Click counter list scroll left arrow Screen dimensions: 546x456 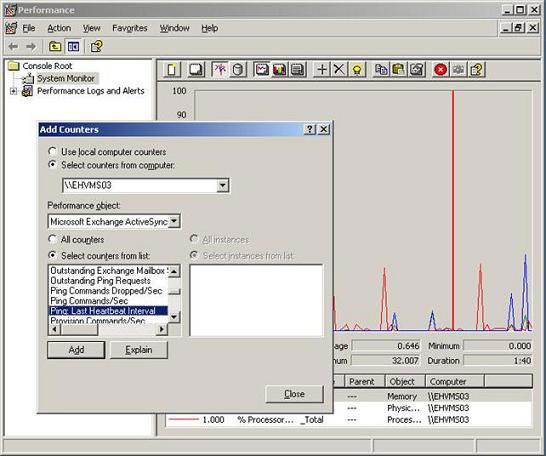click(x=55, y=329)
